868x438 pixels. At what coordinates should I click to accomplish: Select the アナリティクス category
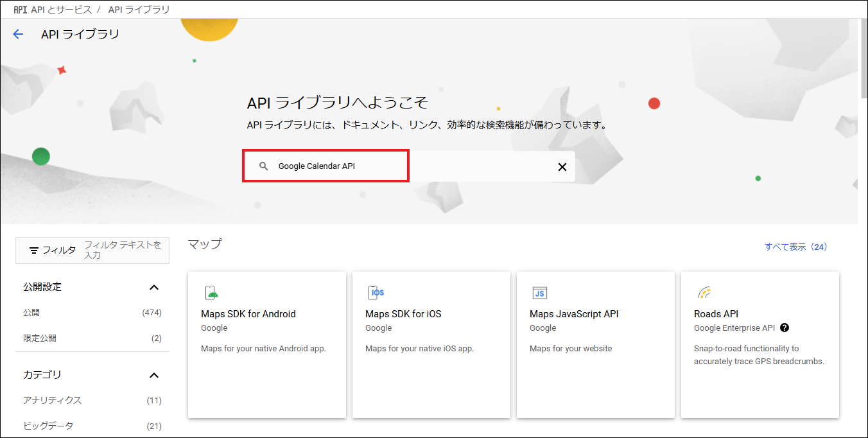(53, 400)
